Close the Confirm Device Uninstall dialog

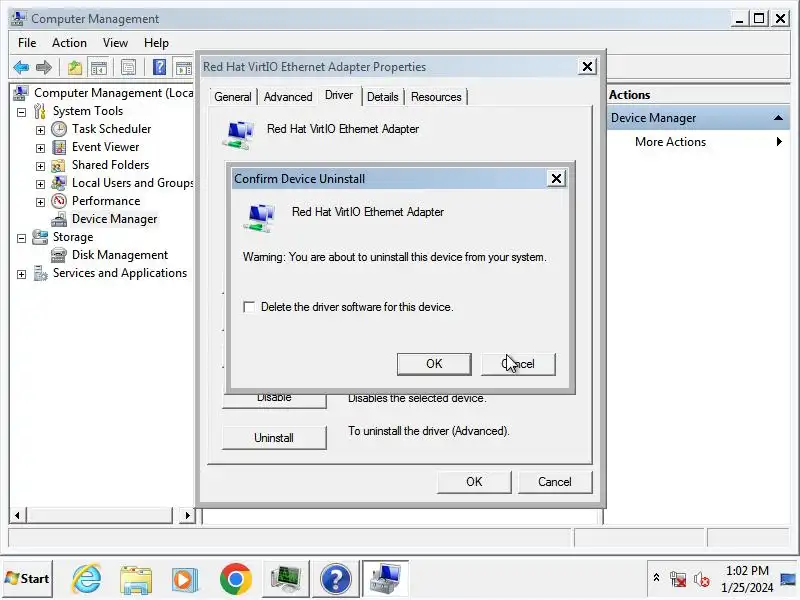(x=556, y=179)
